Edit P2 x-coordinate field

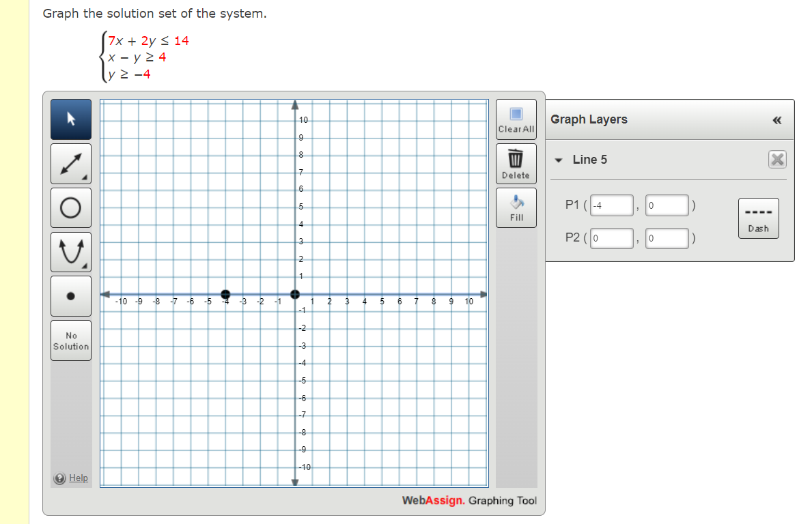[612, 239]
